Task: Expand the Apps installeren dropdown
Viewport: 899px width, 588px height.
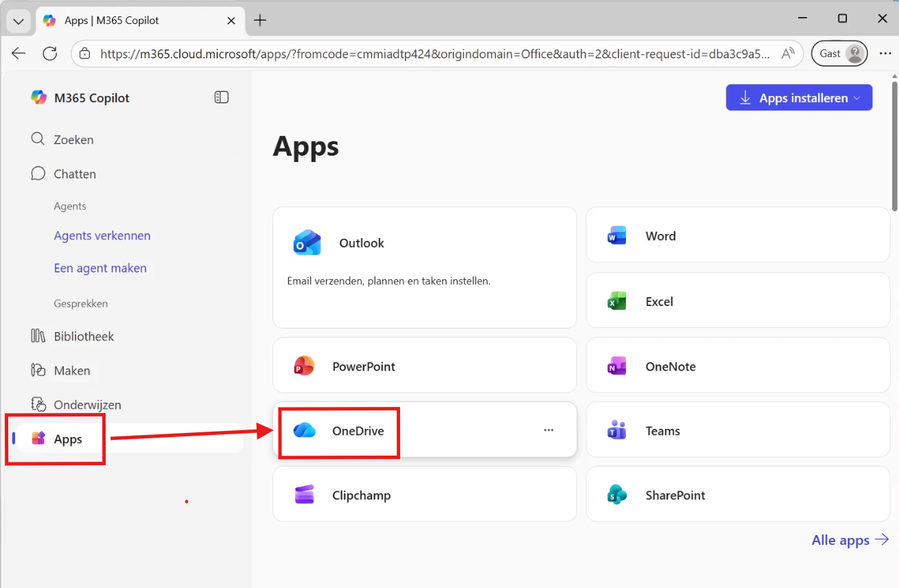Action: click(856, 98)
